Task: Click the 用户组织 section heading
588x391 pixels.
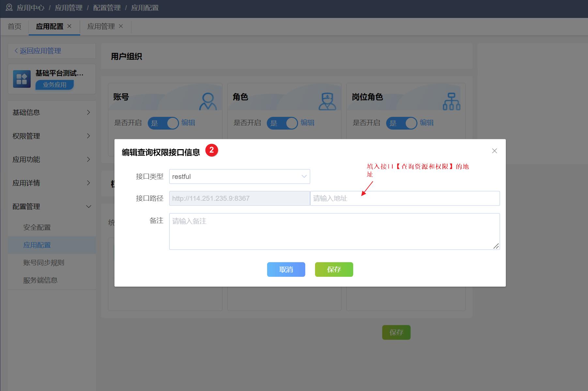Action: coord(127,56)
